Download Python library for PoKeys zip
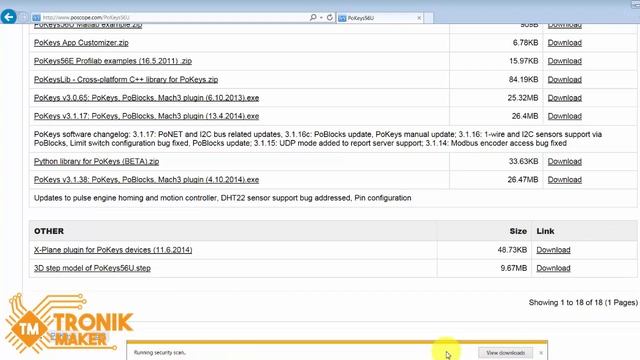This screenshot has height=360, width=640. 564,162
